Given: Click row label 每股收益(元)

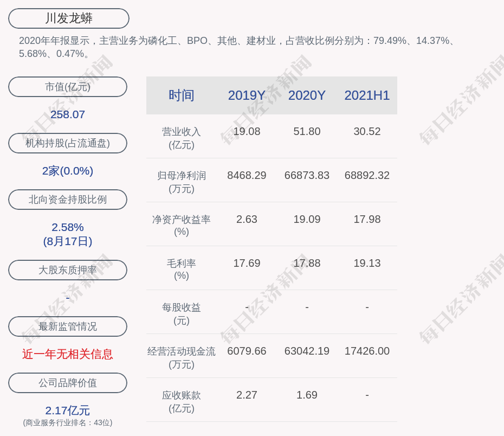Looking at the screenshot, I should (x=182, y=314).
